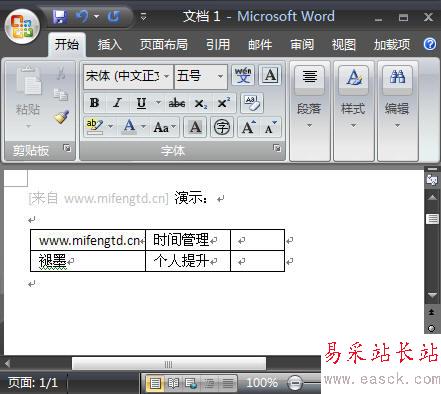Open the Office Button menu

tap(22, 26)
